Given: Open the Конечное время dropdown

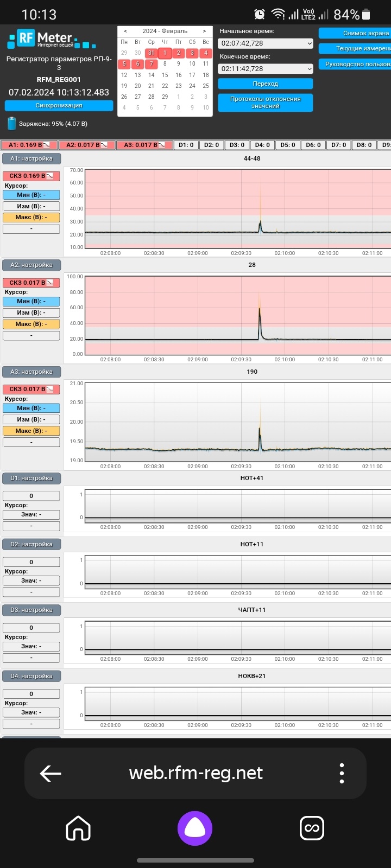Looking at the screenshot, I should (x=266, y=69).
